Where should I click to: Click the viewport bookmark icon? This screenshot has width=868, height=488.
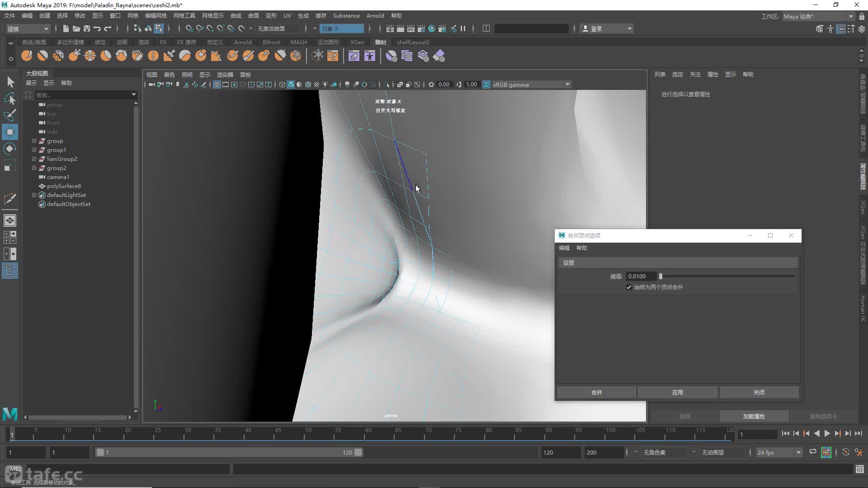pos(178,84)
